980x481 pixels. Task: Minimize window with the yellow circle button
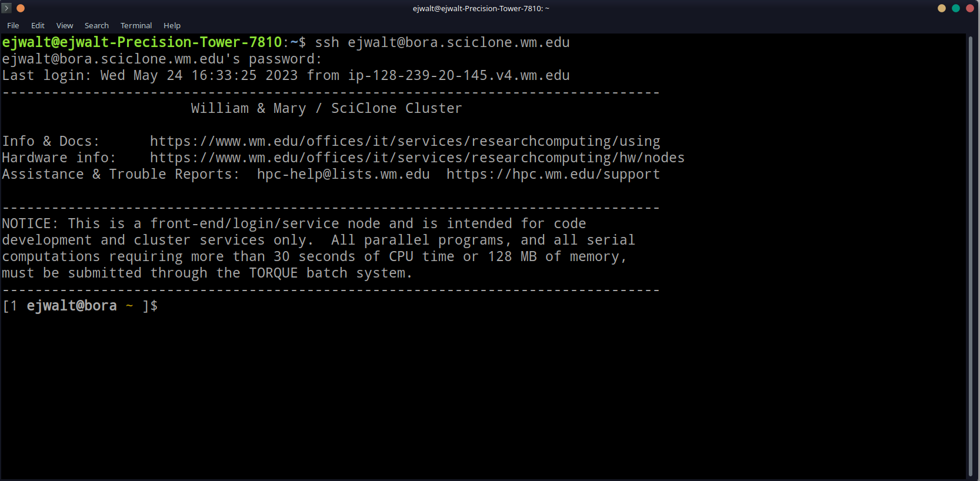click(942, 8)
